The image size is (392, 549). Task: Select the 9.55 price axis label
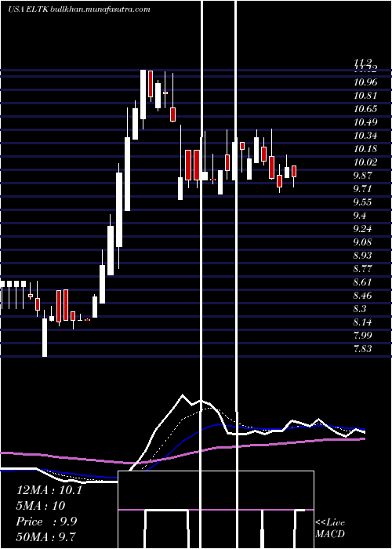(x=363, y=202)
